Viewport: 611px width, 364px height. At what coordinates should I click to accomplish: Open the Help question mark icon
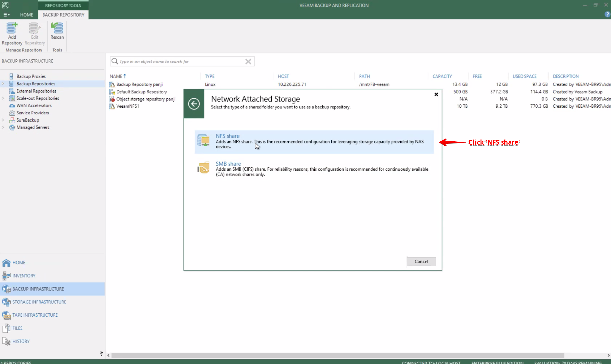point(607,14)
